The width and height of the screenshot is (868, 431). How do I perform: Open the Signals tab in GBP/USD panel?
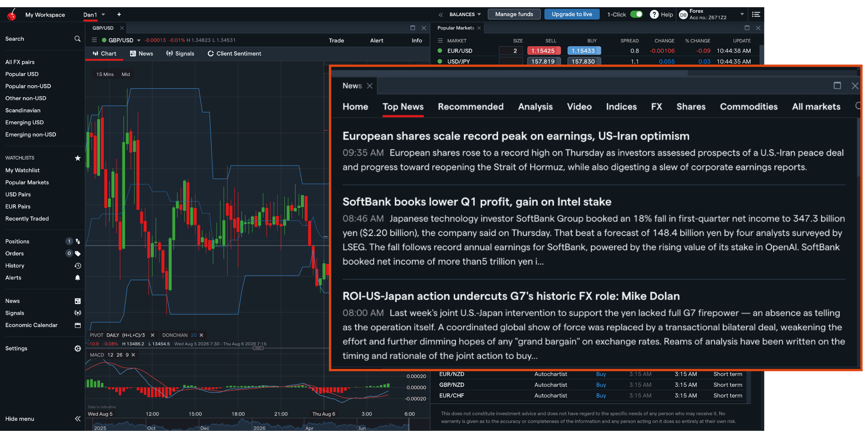coord(180,53)
